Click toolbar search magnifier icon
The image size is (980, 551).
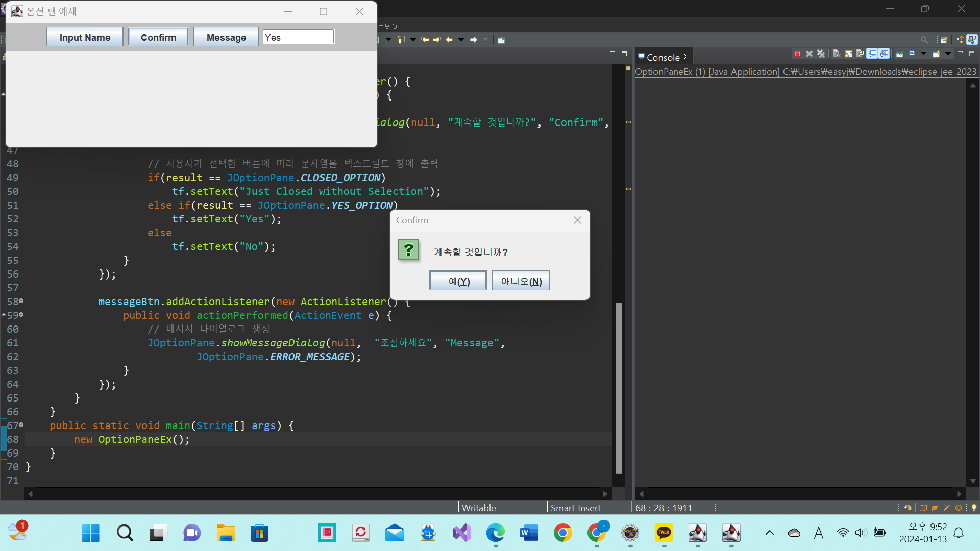pyautogui.click(x=924, y=40)
